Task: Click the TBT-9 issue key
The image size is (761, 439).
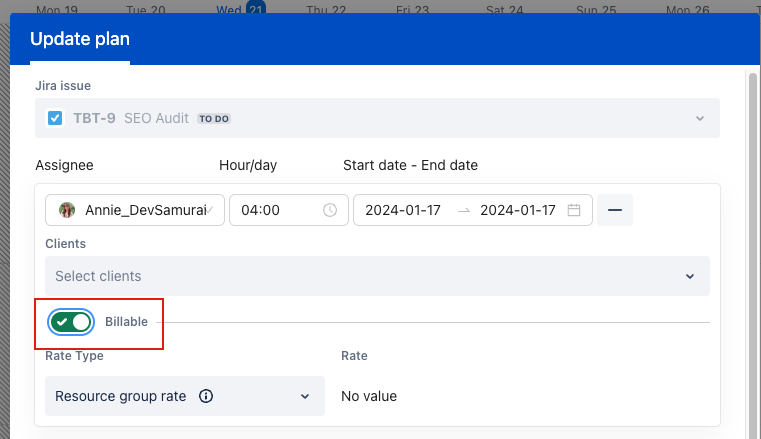Action: pos(94,118)
